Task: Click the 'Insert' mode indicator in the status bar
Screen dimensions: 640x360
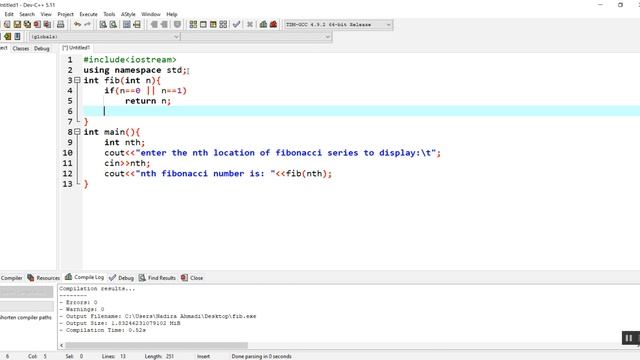Action: [x=203, y=356]
